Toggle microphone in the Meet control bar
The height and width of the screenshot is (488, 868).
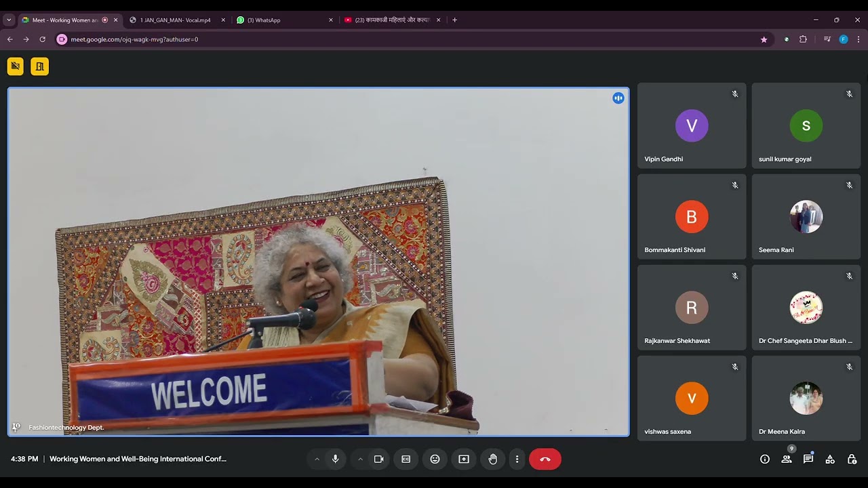335,459
